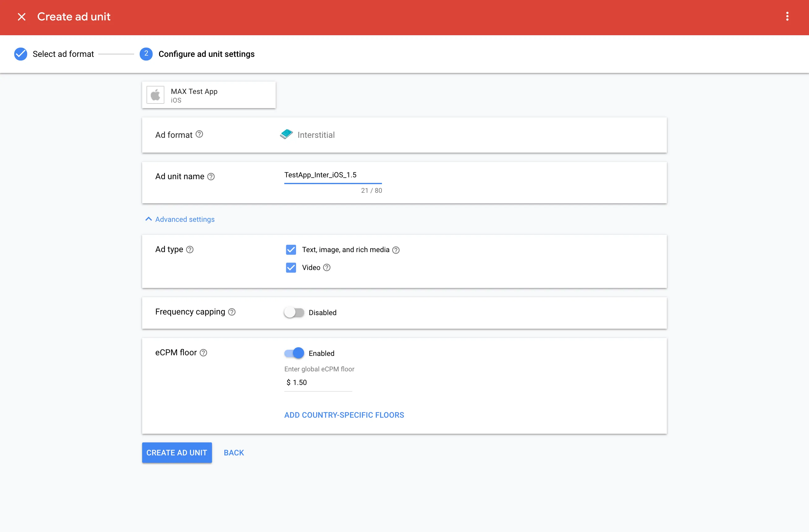This screenshot has width=809, height=532.
Task: Select Configure ad unit settings step
Action: [206, 54]
